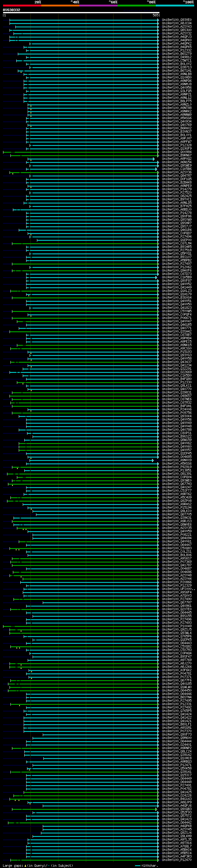The width and height of the screenshot is (197, 868).
Task: Select the white query sequence ruler bar
Action: [x=81, y=13]
